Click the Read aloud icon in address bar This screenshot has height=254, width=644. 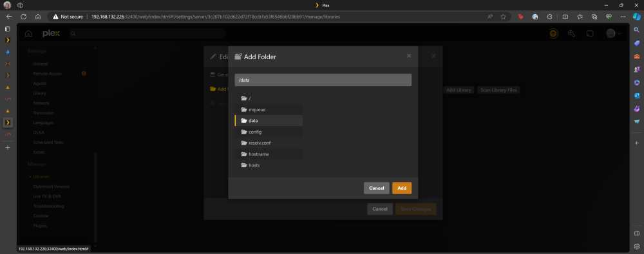pyautogui.click(x=490, y=17)
